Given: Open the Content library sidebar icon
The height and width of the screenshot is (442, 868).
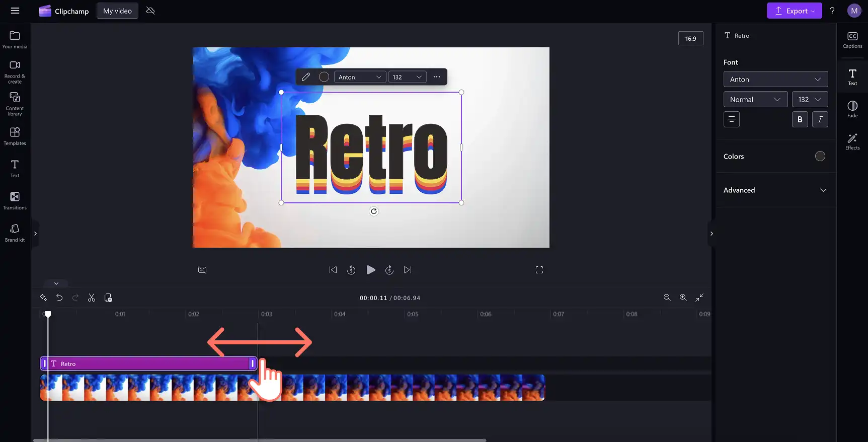Looking at the screenshot, I should 15,104.
